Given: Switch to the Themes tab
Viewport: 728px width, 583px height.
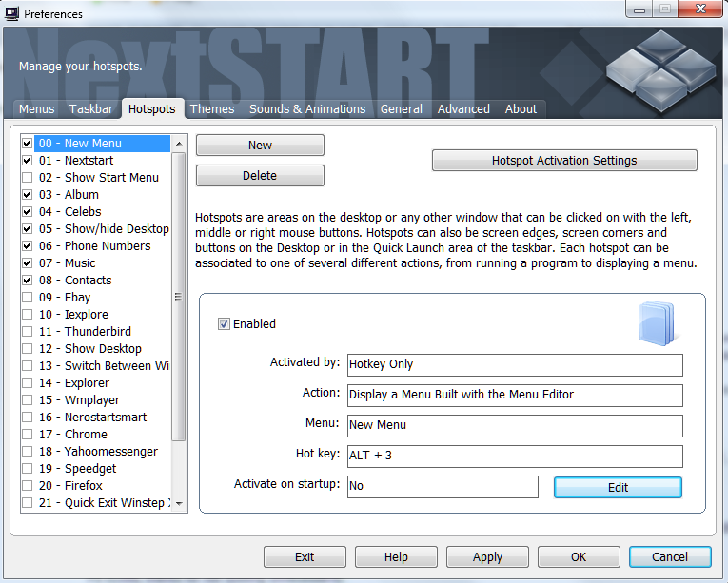Looking at the screenshot, I should coord(211,109).
